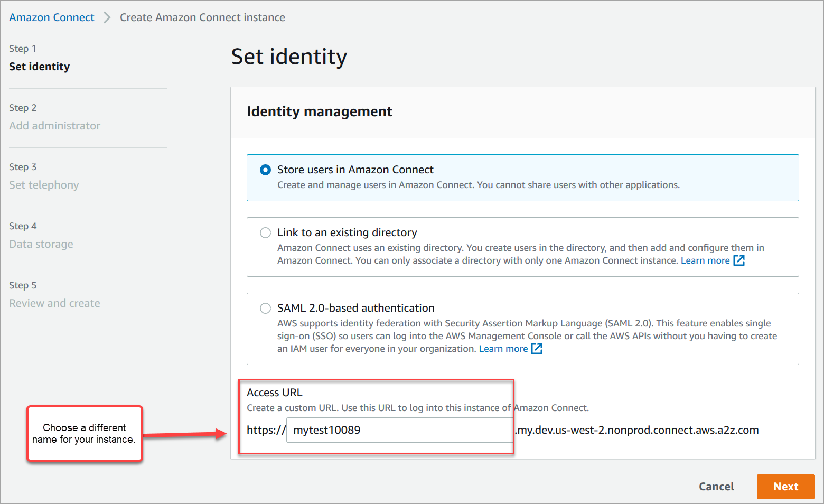
Task: Navigate to Step 3 Set telephony
Action: click(44, 184)
